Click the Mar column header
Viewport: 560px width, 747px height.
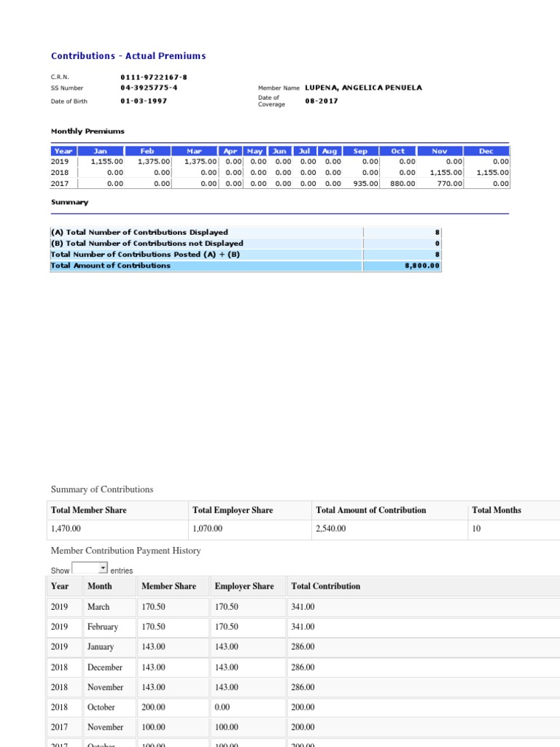coord(194,151)
